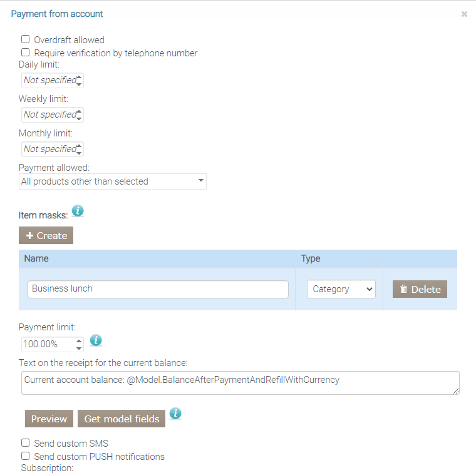
Task: Close the Payment from account dialog
Action: [464, 14]
